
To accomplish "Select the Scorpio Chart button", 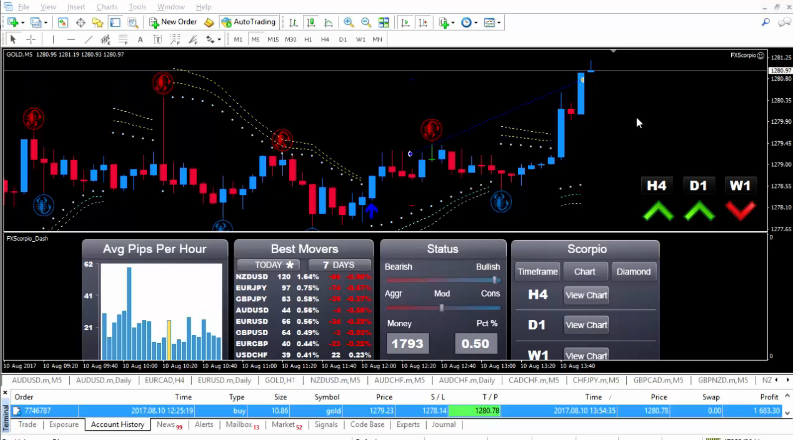I will [585, 272].
